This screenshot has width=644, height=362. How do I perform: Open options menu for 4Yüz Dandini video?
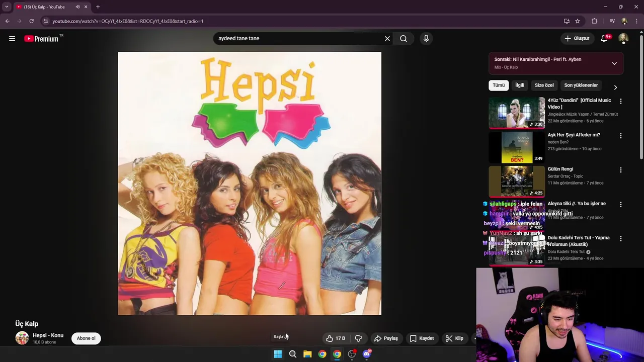621,102
